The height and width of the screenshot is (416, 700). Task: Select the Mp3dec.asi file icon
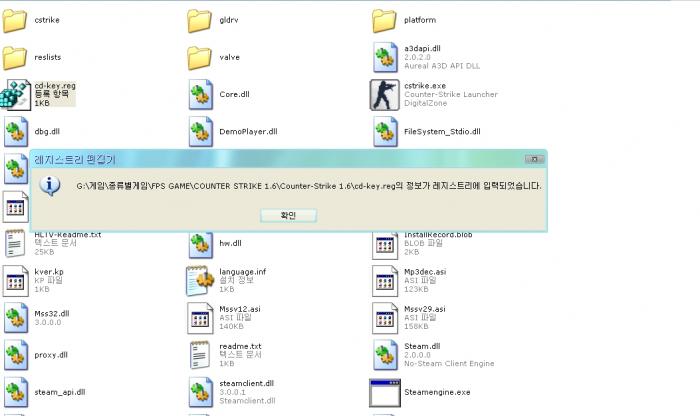coord(385,281)
